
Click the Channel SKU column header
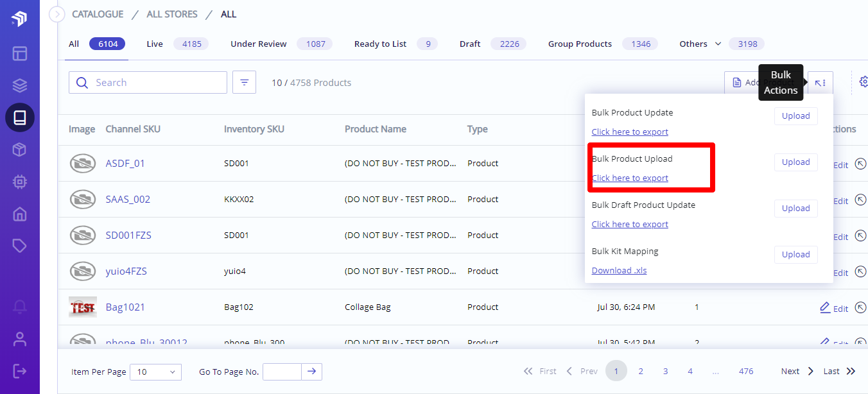pos(133,129)
